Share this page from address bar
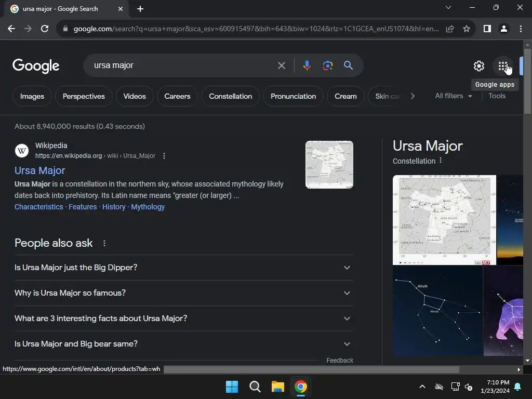The height and width of the screenshot is (399, 532). (x=450, y=29)
